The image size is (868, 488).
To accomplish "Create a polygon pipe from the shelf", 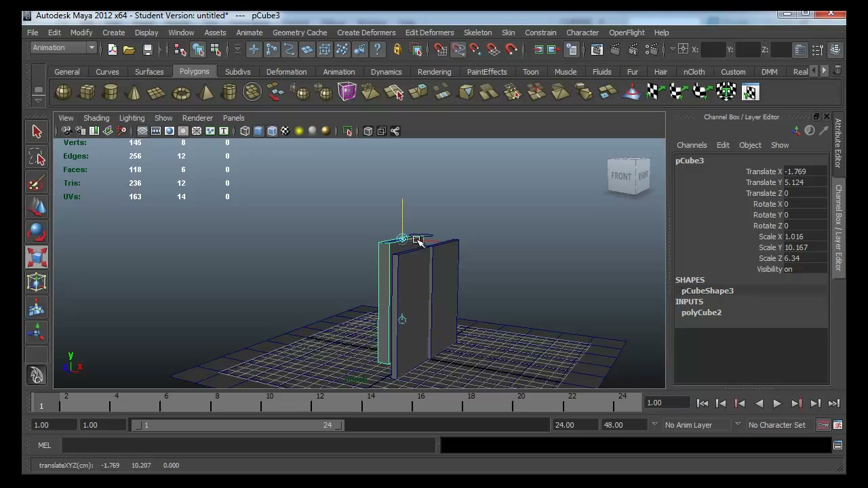I will 229,92.
